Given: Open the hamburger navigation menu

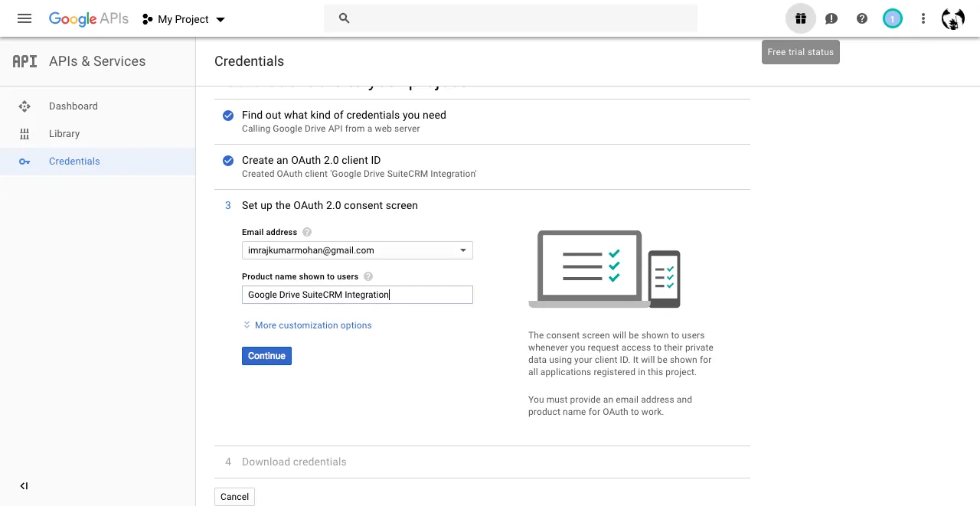Looking at the screenshot, I should coord(24,18).
